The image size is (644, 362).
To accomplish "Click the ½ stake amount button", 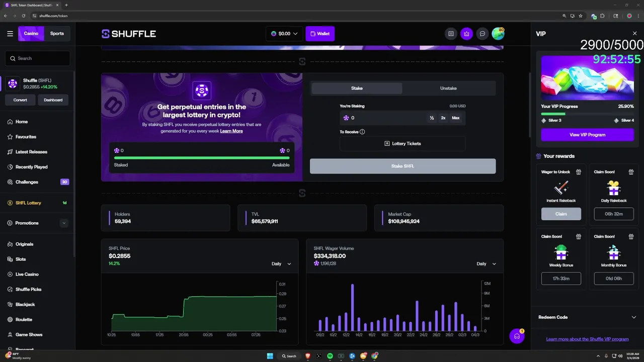I will (432, 118).
